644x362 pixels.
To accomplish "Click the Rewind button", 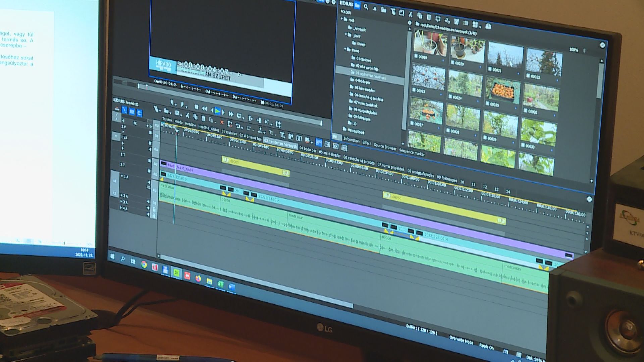I will 204,109.
